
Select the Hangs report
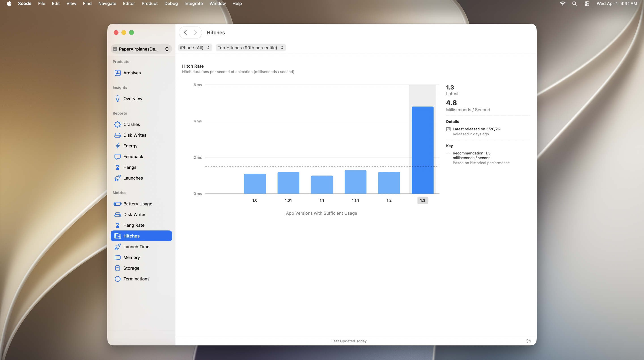(x=141, y=167)
